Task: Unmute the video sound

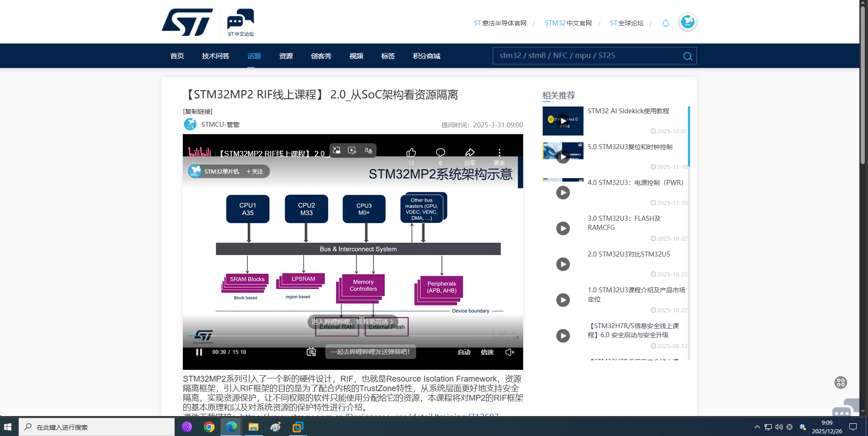Action: click(x=510, y=352)
